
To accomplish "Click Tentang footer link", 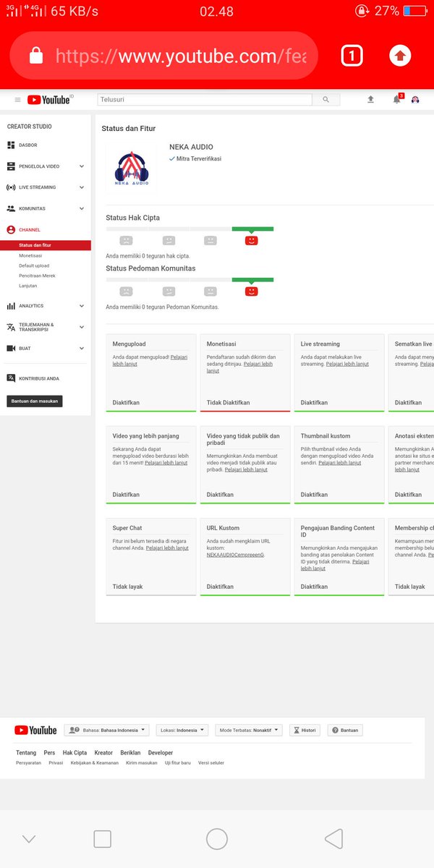I will click(x=26, y=753).
